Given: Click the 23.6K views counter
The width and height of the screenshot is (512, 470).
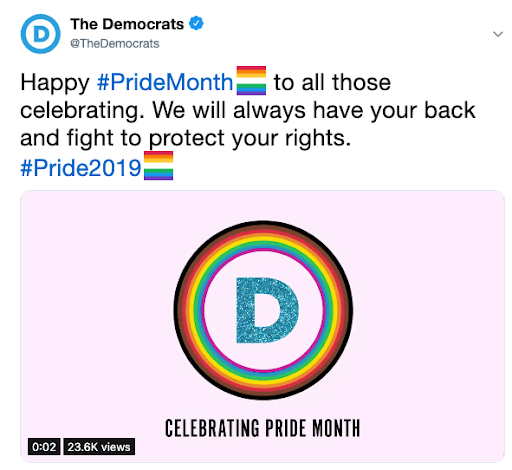Looking at the screenshot, I should click(x=99, y=447).
